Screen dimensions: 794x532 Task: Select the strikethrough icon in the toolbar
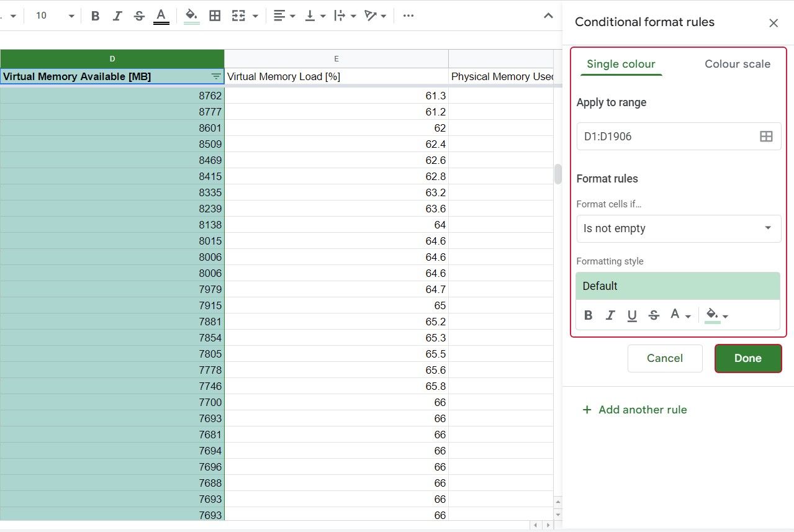pyautogui.click(x=138, y=16)
